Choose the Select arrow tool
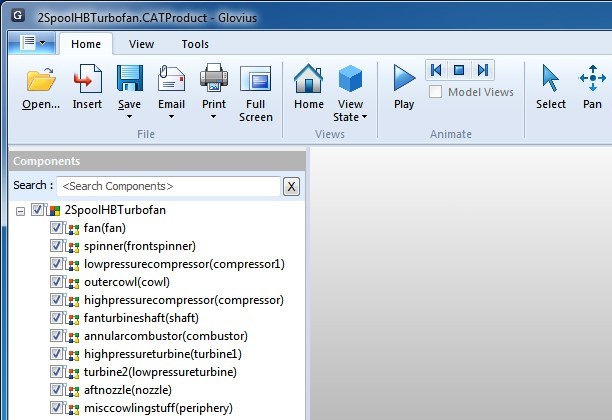The width and height of the screenshot is (612, 420). tap(551, 80)
